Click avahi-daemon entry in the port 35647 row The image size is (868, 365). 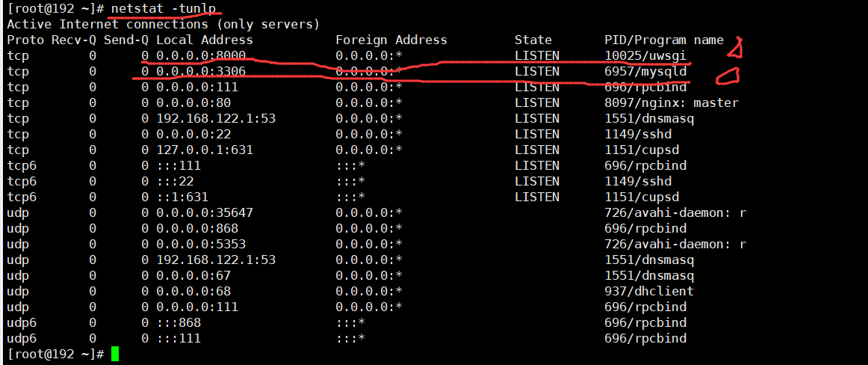pos(675,212)
